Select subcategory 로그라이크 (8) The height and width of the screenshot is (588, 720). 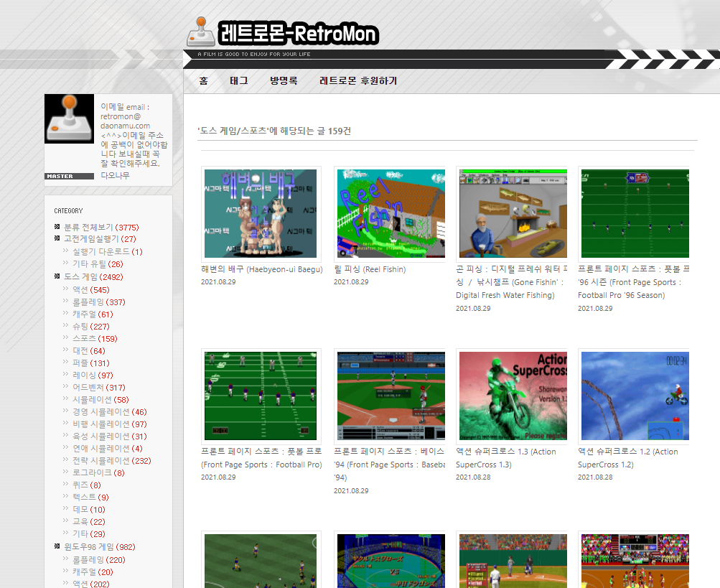tap(98, 472)
